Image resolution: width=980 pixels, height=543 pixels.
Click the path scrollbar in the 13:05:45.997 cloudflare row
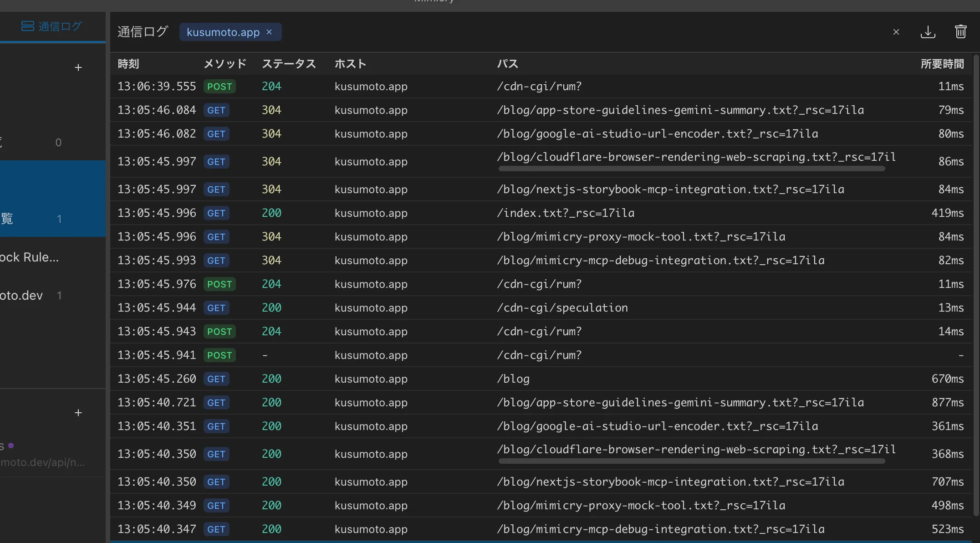pyautogui.click(x=692, y=169)
